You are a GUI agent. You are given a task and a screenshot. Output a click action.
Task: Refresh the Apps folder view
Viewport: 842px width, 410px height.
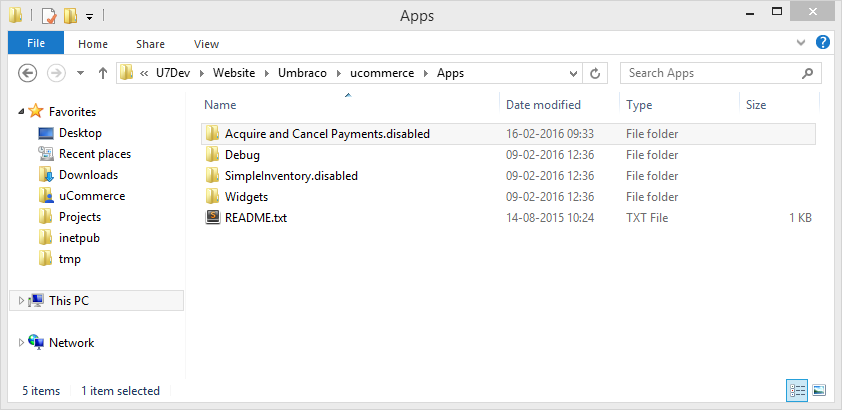(x=594, y=73)
